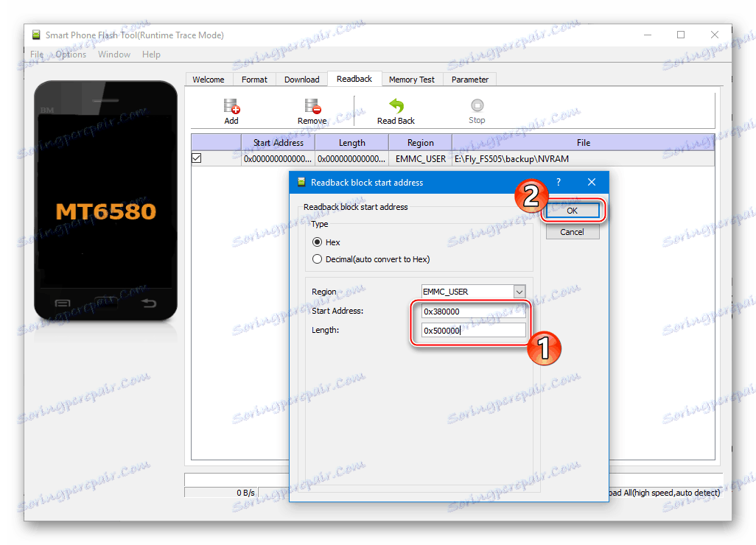Switch to the Download tab
This screenshot has height=545, width=756.
302,80
